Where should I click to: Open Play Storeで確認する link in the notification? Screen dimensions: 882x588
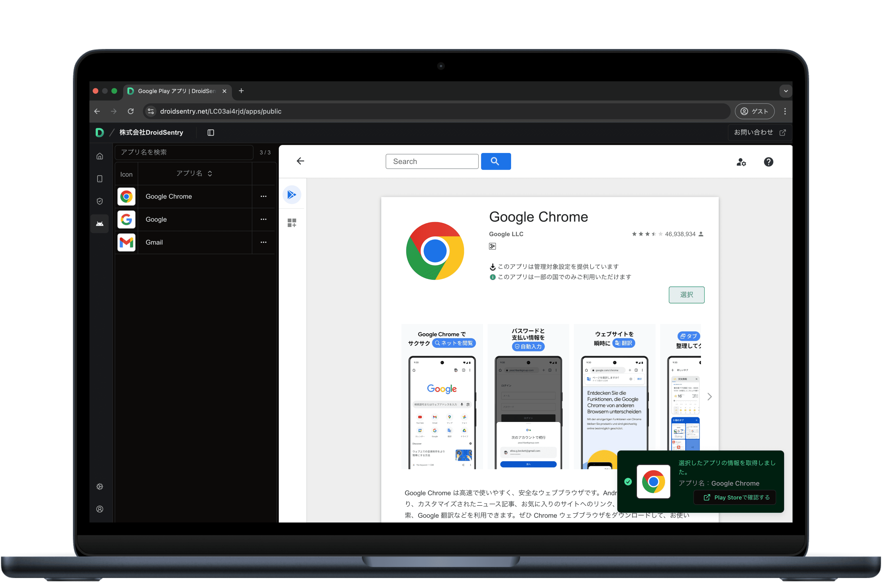[734, 497]
